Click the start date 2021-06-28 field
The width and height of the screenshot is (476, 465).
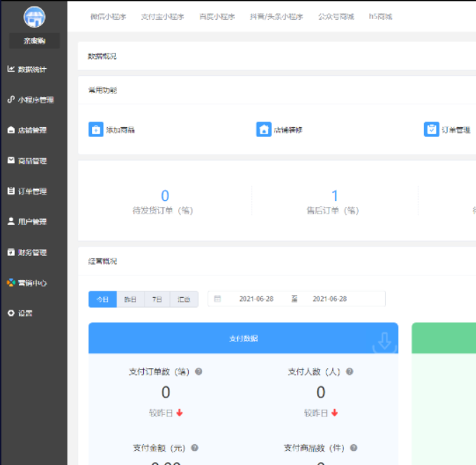point(256,299)
